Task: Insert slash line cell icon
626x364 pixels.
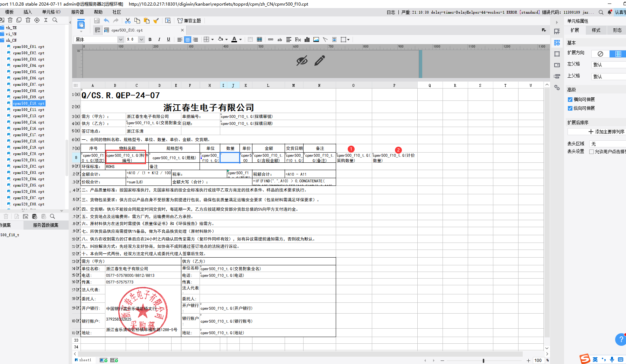Action: [325, 40]
